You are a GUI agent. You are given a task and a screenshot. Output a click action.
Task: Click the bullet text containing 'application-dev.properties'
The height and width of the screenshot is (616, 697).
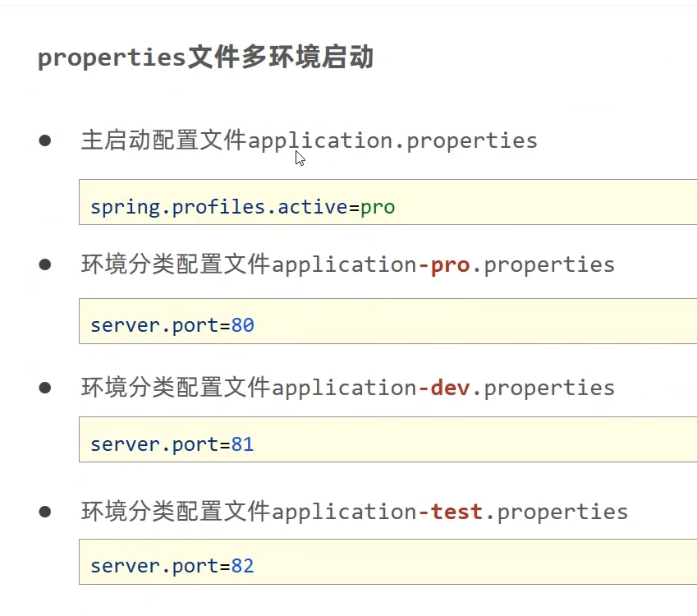pyautogui.click(x=347, y=388)
